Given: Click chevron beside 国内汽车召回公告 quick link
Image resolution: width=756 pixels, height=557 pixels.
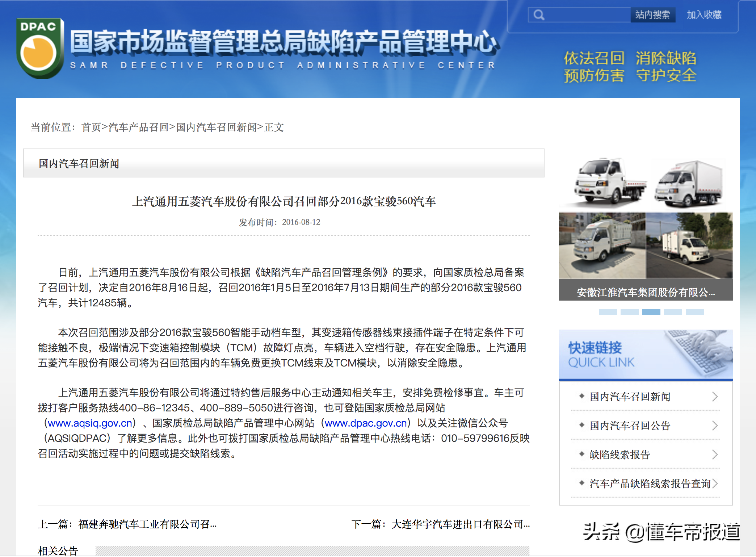Looking at the screenshot, I should click(715, 426).
